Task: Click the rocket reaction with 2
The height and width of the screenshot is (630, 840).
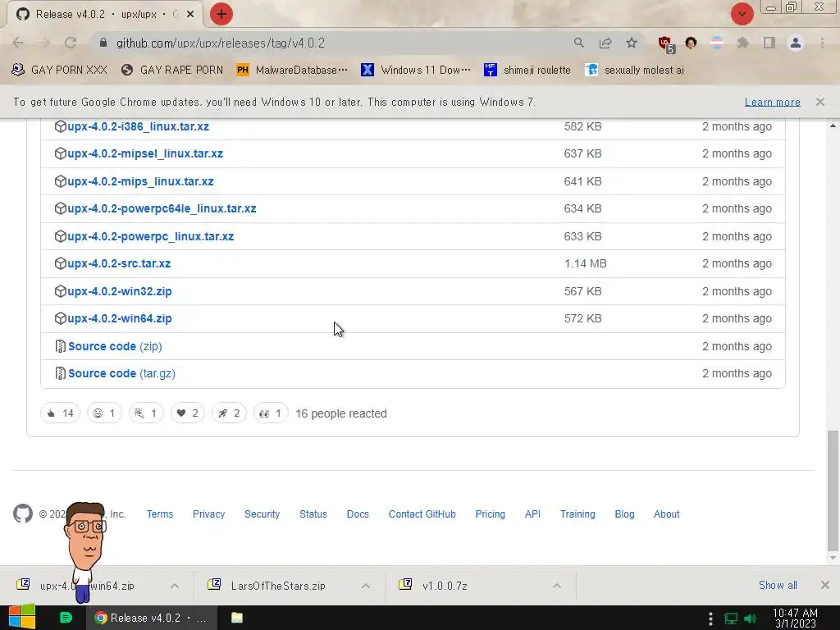Action: 229,413
